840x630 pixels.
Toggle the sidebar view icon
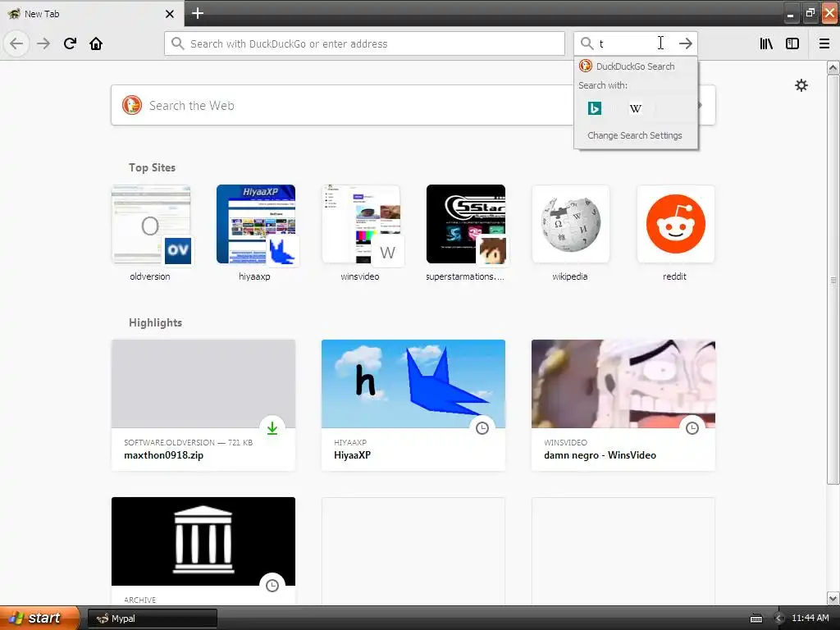point(792,43)
